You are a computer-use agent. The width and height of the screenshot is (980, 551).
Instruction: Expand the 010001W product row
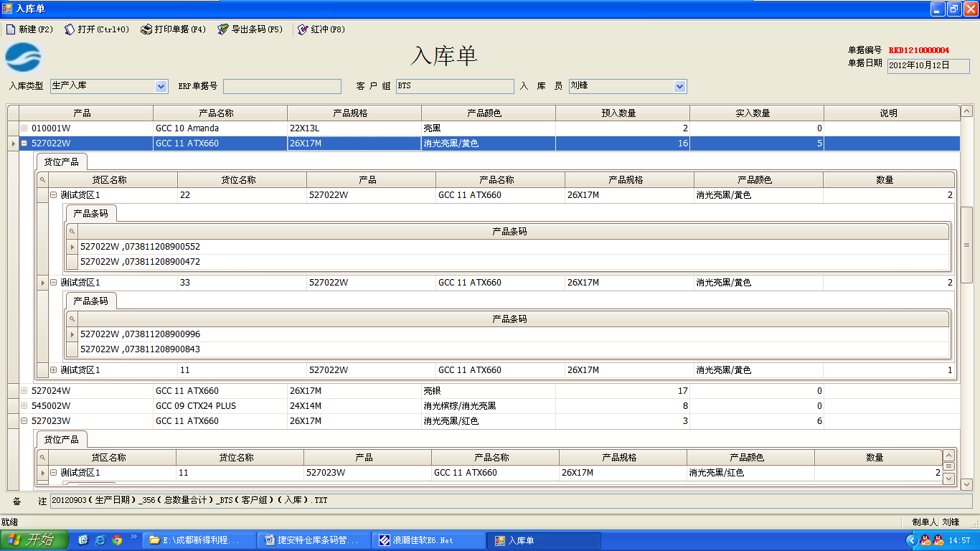pos(24,128)
